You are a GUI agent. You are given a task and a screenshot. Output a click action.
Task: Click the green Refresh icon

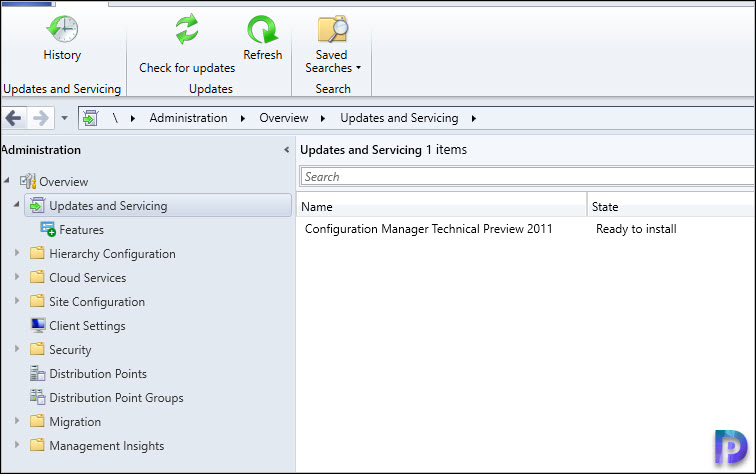pyautogui.click(x=262, y=29)
